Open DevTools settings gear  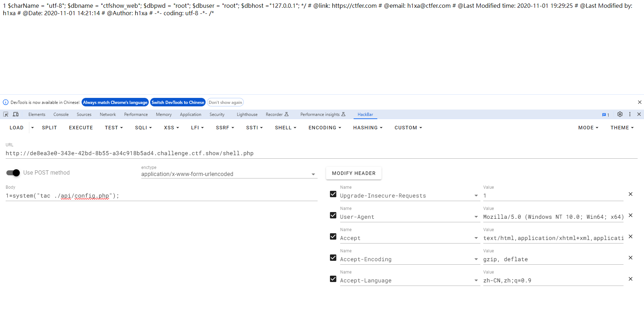coord(620,114)
